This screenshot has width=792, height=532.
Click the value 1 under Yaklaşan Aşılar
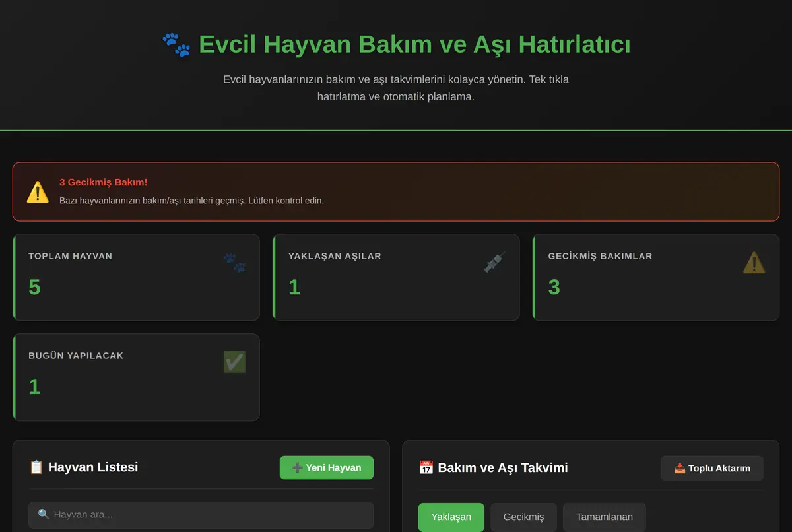(x=294, y=287)
